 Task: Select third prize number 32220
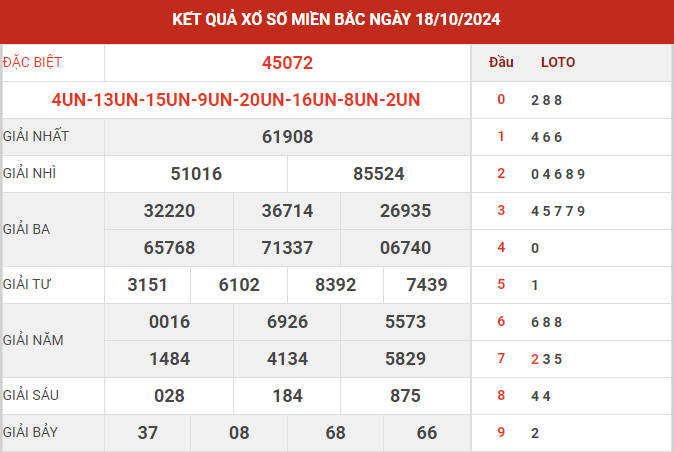(169, 211)
